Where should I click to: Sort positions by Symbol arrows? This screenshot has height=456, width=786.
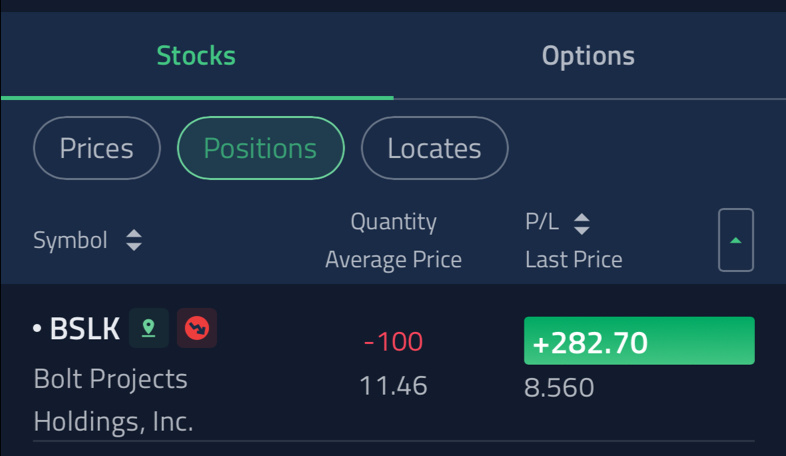click(134, 240)
